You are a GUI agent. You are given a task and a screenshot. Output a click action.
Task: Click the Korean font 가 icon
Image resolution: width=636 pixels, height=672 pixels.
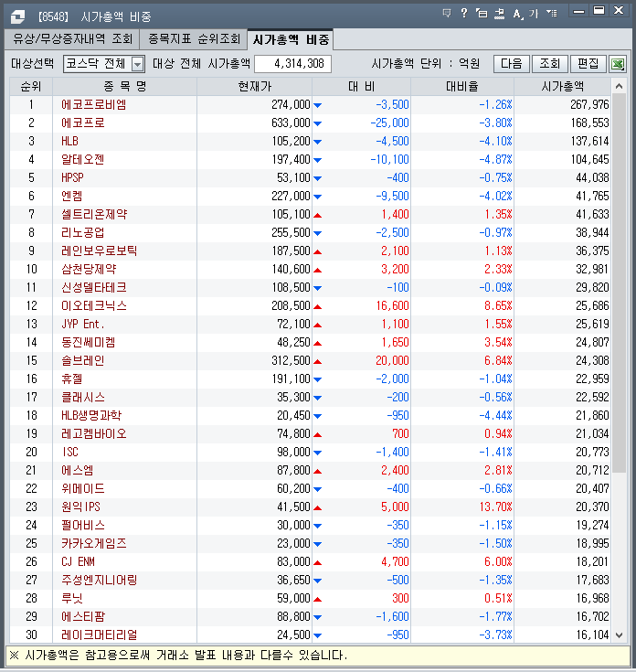click(534, 14)
